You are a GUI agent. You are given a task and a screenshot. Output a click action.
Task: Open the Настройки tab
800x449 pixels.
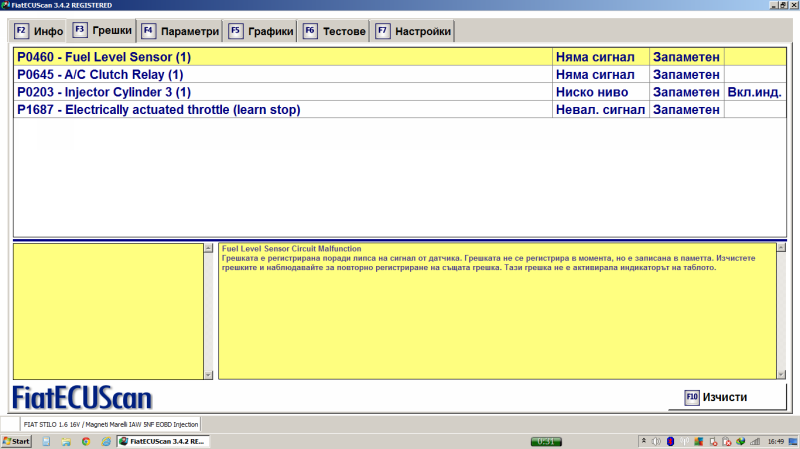pyautogui.click(x=414, y=31)
